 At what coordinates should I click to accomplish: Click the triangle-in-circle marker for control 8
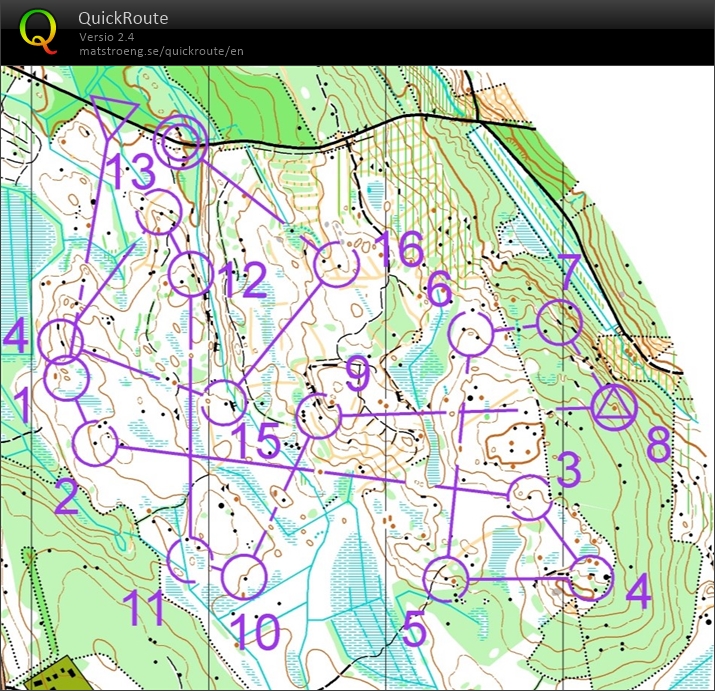613,408
